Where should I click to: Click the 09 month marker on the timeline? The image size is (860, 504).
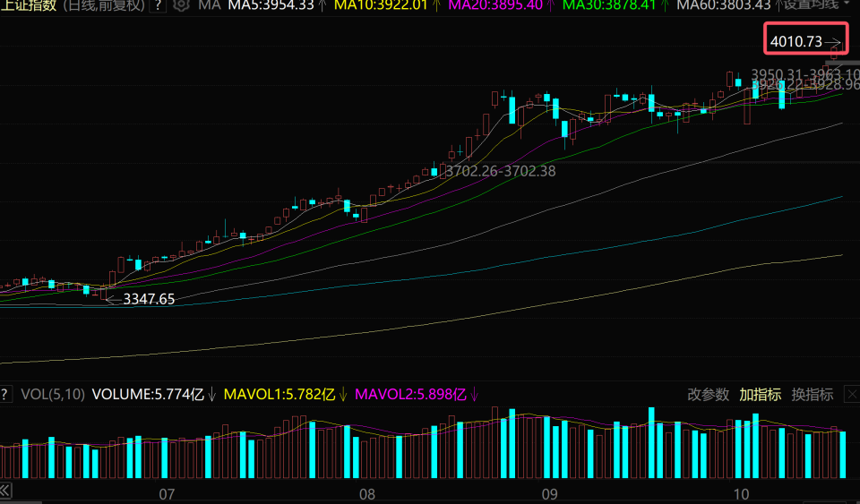coord(549,495)
